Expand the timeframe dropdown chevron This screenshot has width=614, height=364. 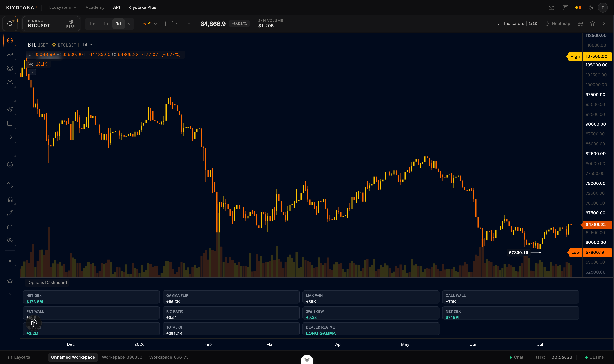(x=130, y=24)
